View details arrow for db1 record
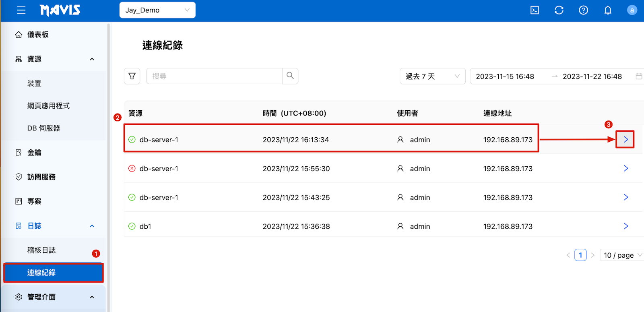 click(626, 226)
